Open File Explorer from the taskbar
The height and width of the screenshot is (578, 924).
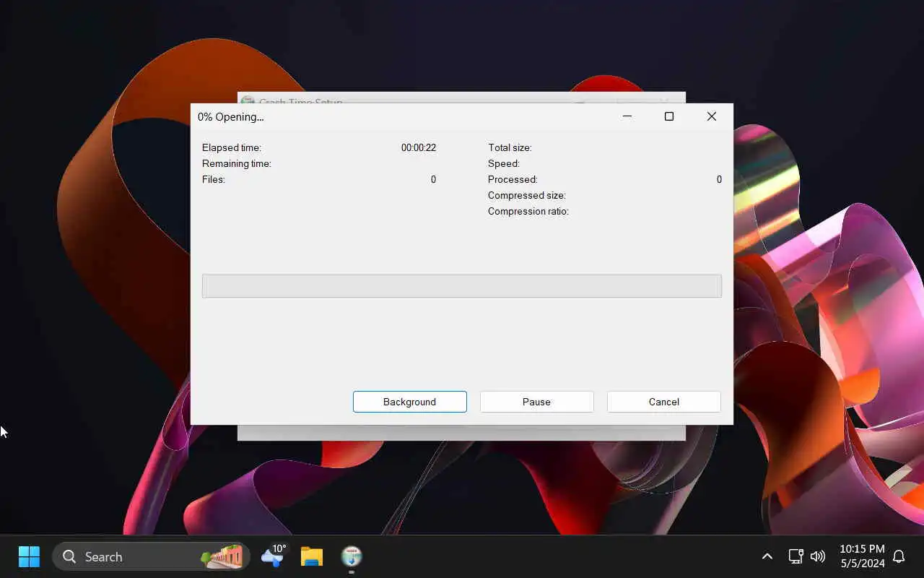tap(312, 556)
